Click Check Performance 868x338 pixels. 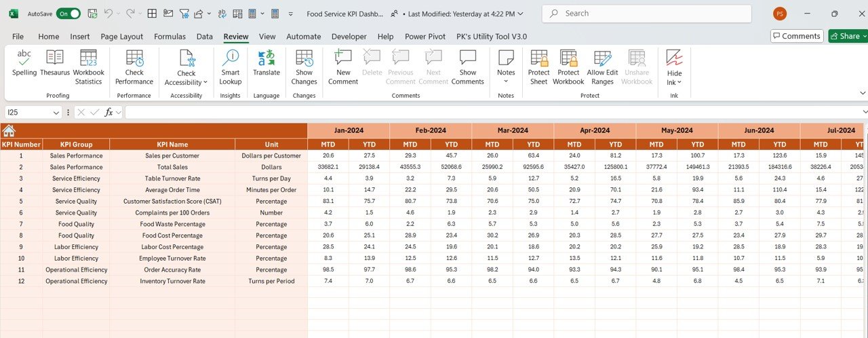click(x=134, y=67)
